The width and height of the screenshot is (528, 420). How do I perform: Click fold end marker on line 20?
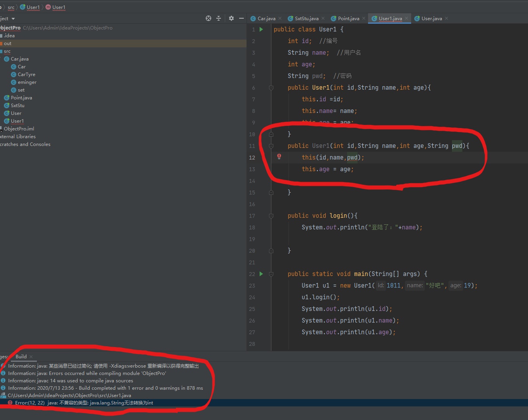pyautogui.click(x=271, y=251)
